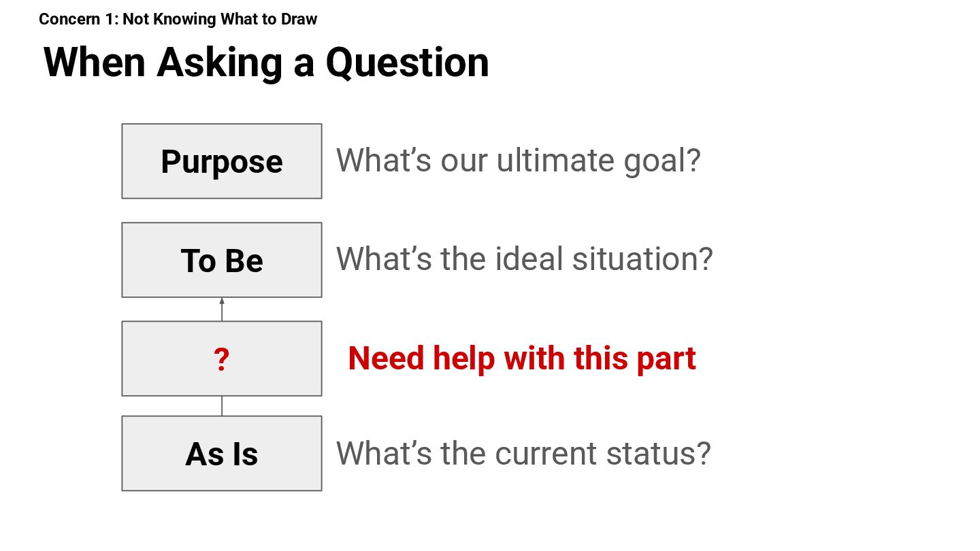Click Concern 1 at the subtitle start

tap(78, 19)
